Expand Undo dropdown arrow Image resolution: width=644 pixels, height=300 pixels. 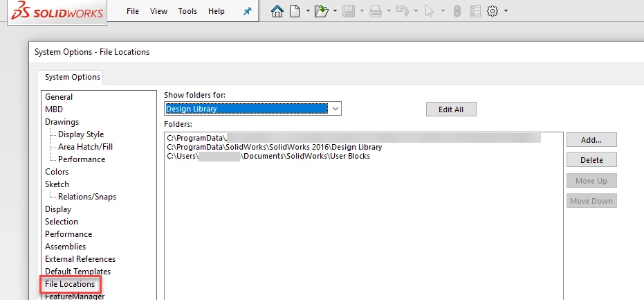(x=416, y=11)
